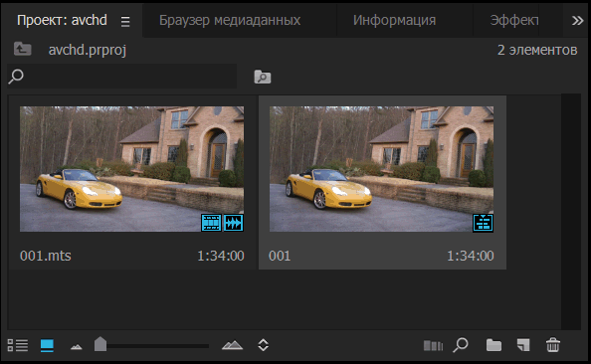Switch to the Информация tab
Viewport: 591px width, 364px height.
(394, 20)
